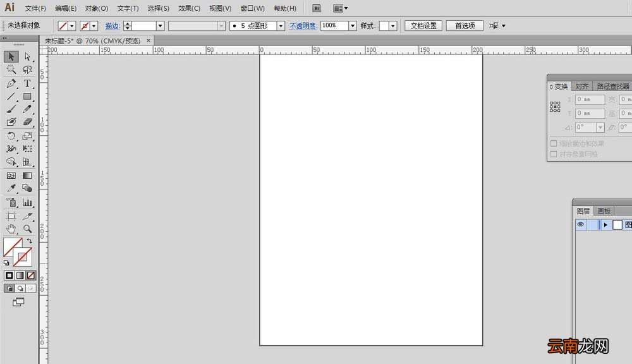Image resolution: width=632 pixels, height=364 pixels.
Task: Select the Rotate tool
Action: pos(11,136)
